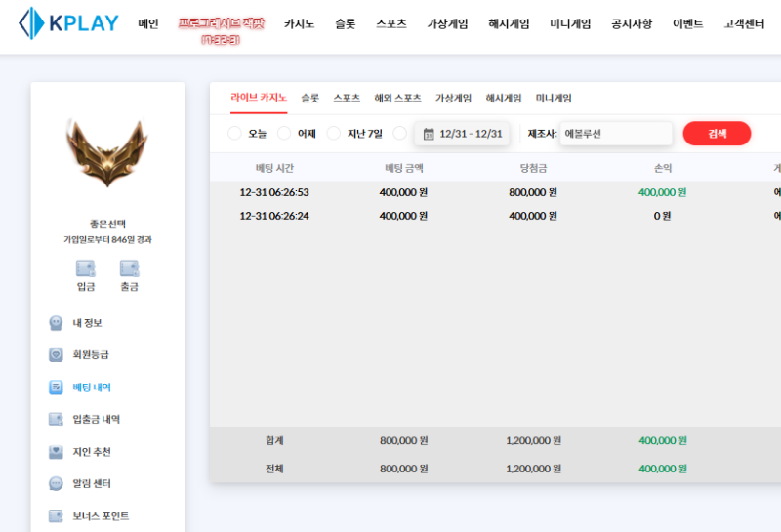This screenshot has height=532, width=781.
Task: Click the red 검색 search button
Action: click(x=717, y=134)
